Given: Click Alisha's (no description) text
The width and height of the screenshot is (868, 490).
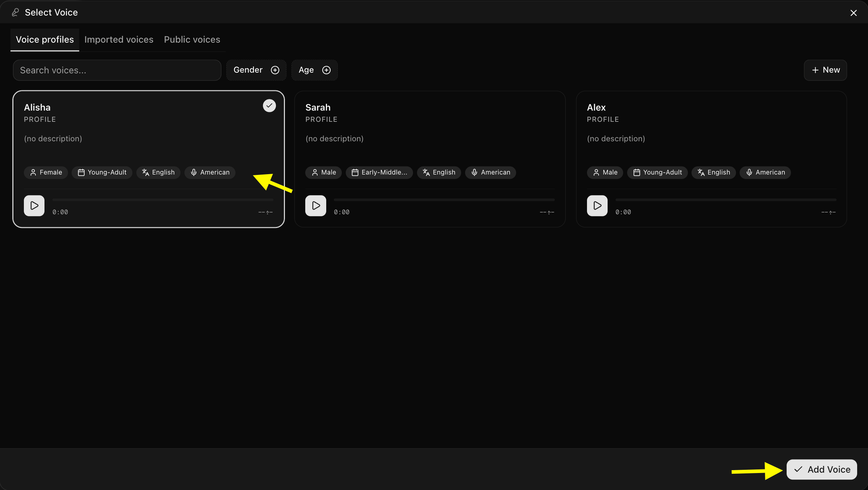Looking at the screenshot, I should coord(53,139).
